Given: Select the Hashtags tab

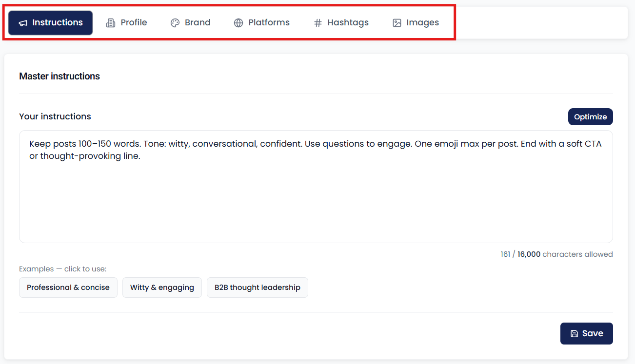Looking at the screenshot, I should coord(341,23).
